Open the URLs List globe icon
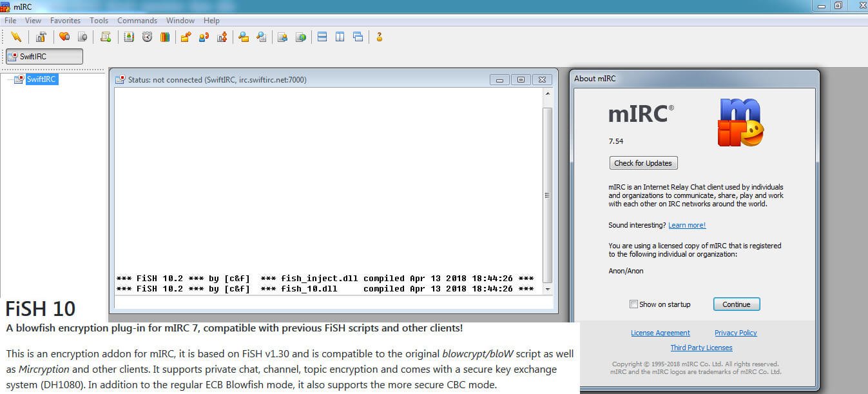The image size is (868, 394). click(x=300, y=37)
